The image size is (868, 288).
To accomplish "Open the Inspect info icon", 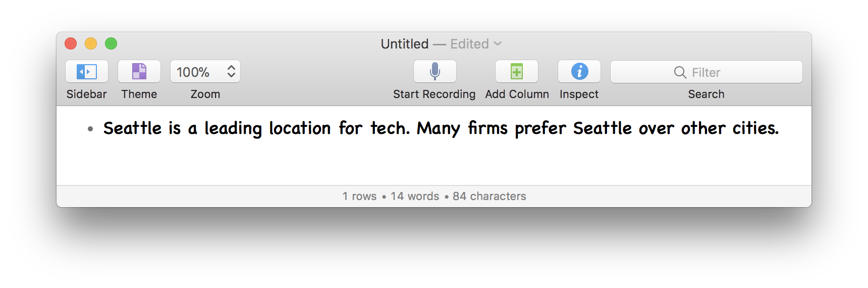I will pyautogui.click(x=579, y=72).
